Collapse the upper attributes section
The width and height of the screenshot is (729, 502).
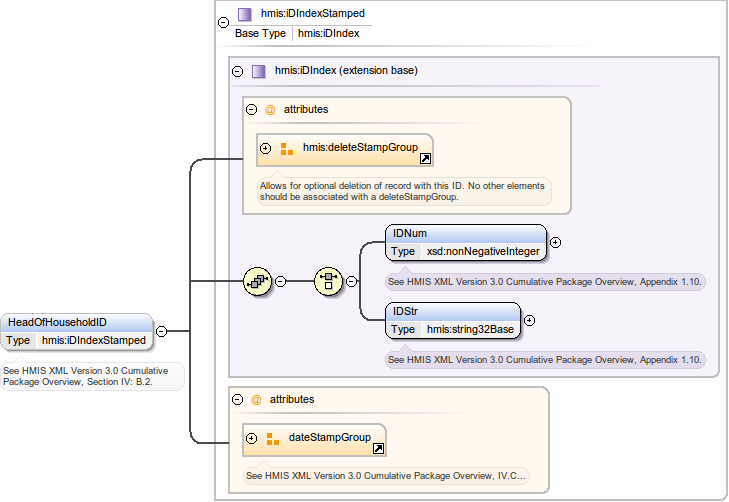pos(251,109)
